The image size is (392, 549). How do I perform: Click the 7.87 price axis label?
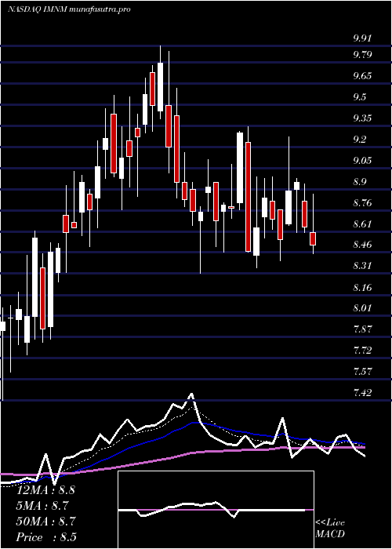point(362,329)
